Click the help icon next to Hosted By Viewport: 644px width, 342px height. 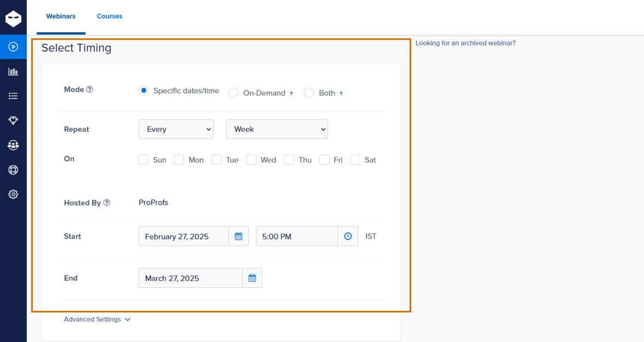(107, 202)
